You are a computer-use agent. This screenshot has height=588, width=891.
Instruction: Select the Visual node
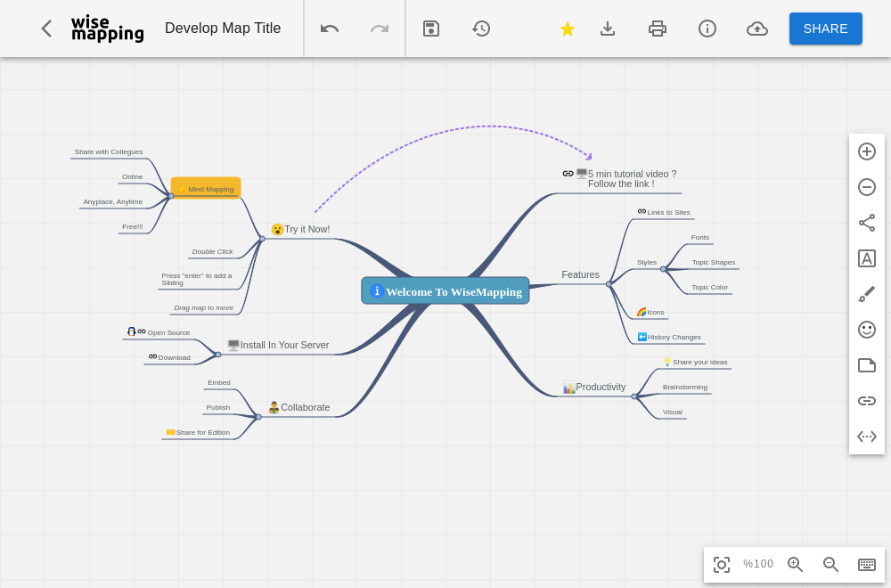(672, 412)
